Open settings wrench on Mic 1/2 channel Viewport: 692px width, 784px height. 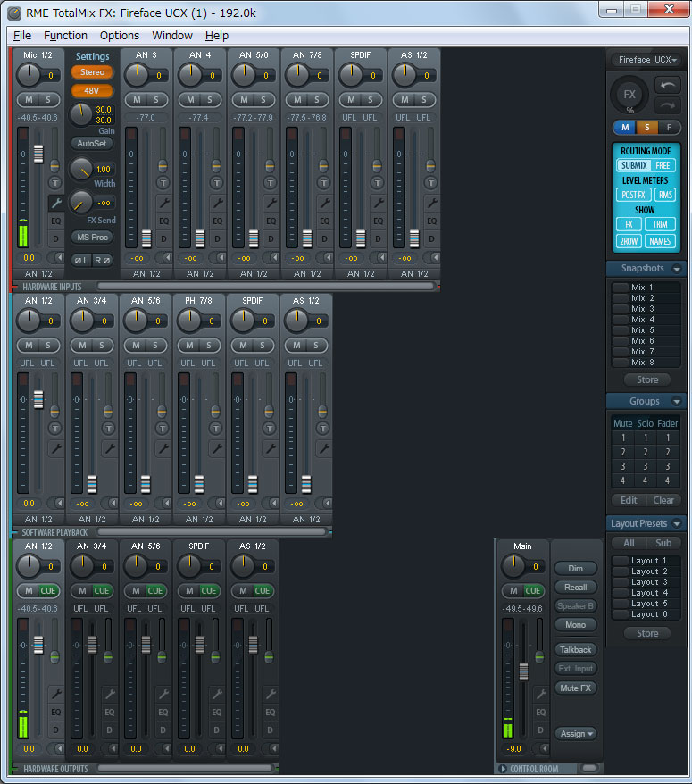(x=56, y=203)
